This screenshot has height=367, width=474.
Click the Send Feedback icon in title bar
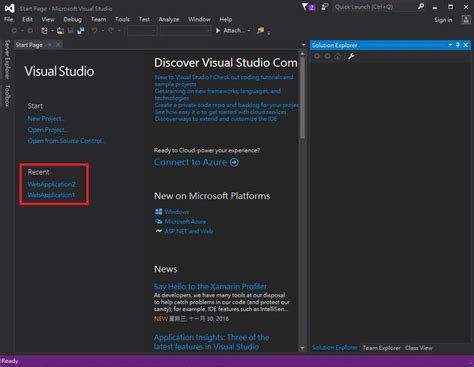click(x=325, y=7)
